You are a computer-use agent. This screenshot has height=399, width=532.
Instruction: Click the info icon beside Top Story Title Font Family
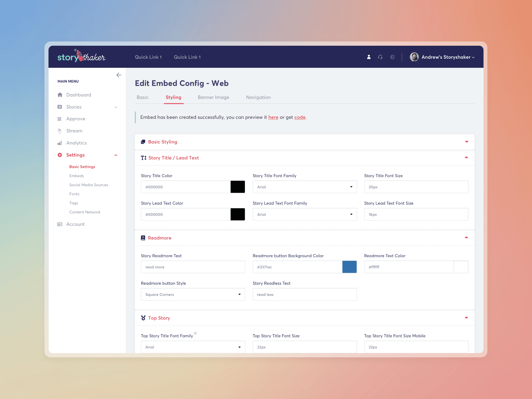(195, 333)
